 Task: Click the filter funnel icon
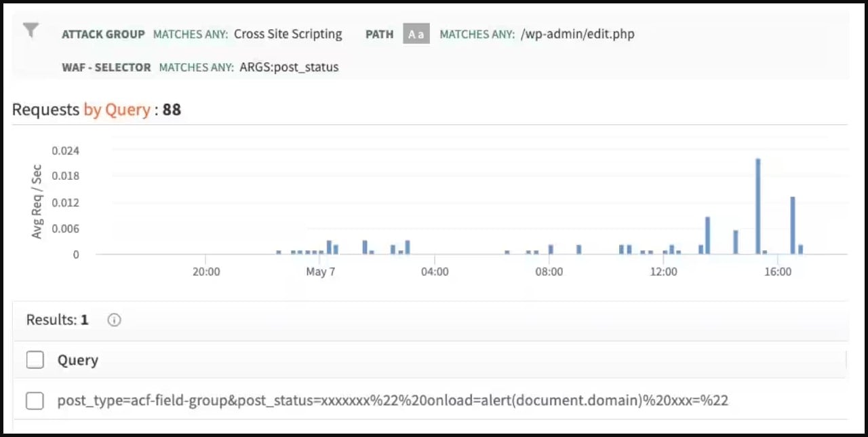pyautogui.click(x=31, y=31)
